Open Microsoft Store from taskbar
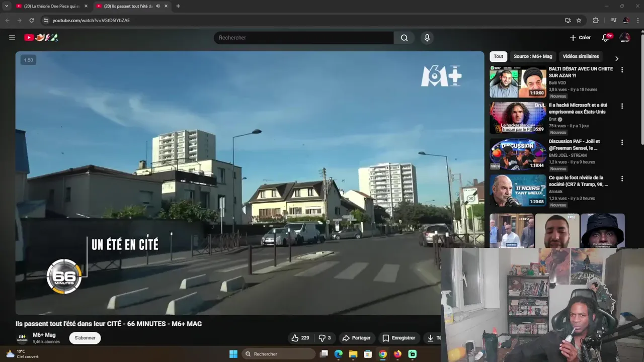The image size is (644, 362). click(x=368, y=354)
